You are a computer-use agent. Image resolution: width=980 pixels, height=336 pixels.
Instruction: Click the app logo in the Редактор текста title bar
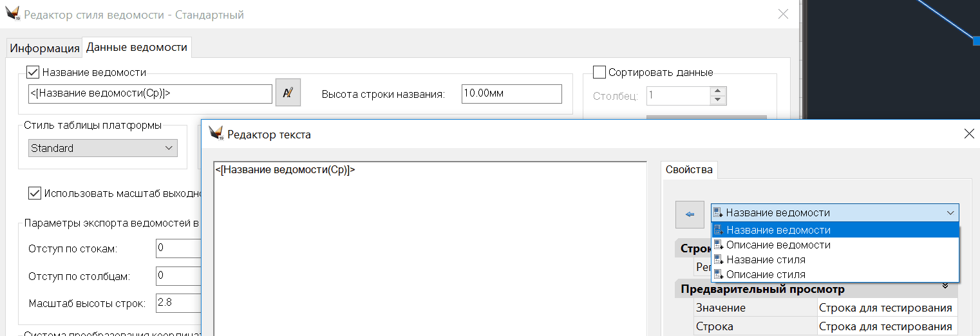tap(216, 133)
